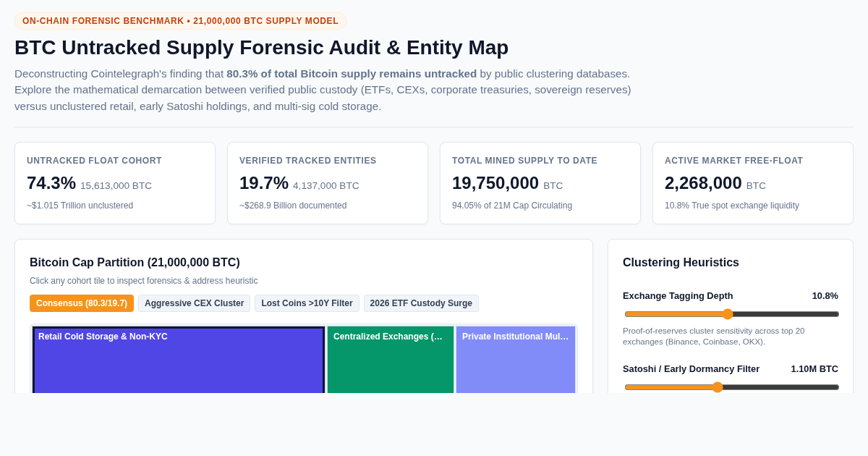
Task: Click the On-Chain Forensic Benchmark badge
Action: 180,21
